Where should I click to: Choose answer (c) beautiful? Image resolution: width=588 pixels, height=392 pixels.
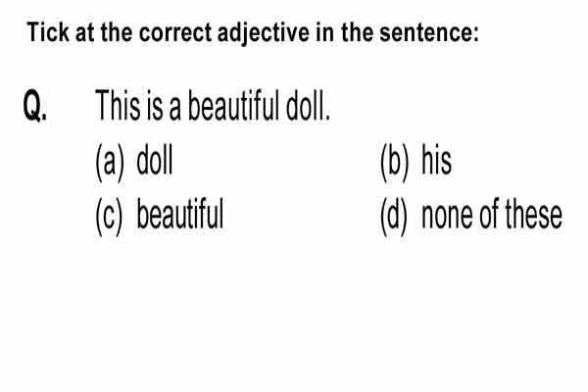160,216
